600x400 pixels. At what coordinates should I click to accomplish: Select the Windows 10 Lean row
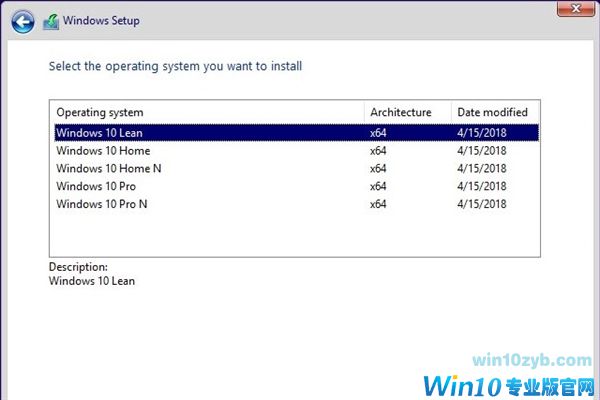[297, 133]
